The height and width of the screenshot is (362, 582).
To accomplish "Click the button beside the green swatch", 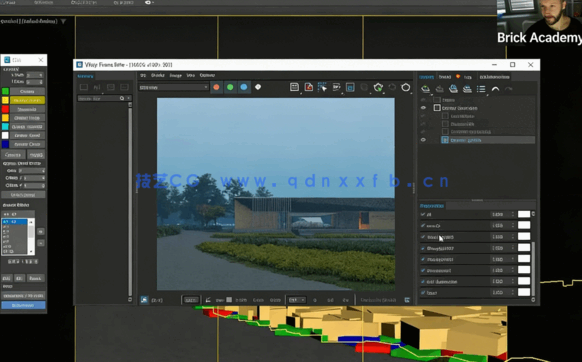I will click(x=27, y=91).
